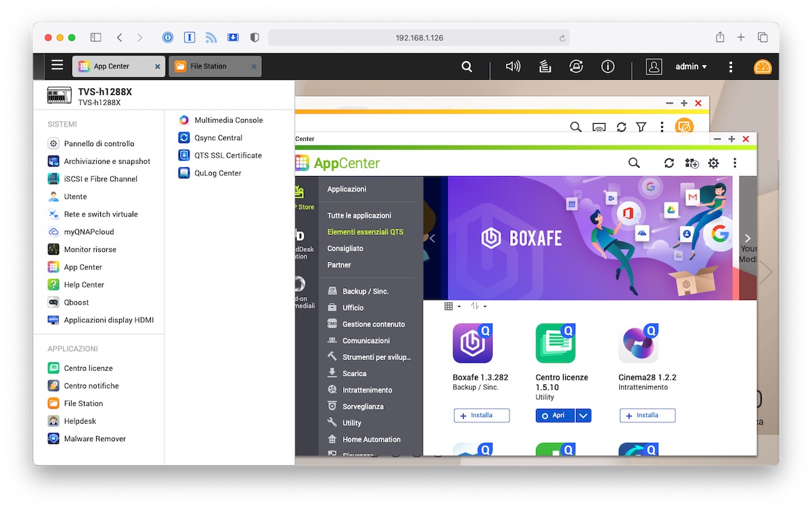Open QuLog Center

coord(210,173)
